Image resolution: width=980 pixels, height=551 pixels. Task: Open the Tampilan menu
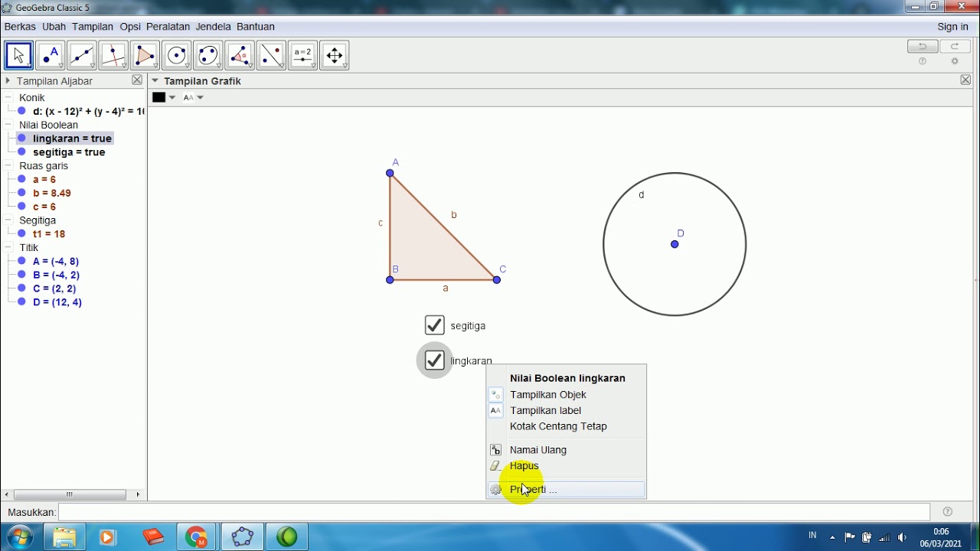coord(93,27)
